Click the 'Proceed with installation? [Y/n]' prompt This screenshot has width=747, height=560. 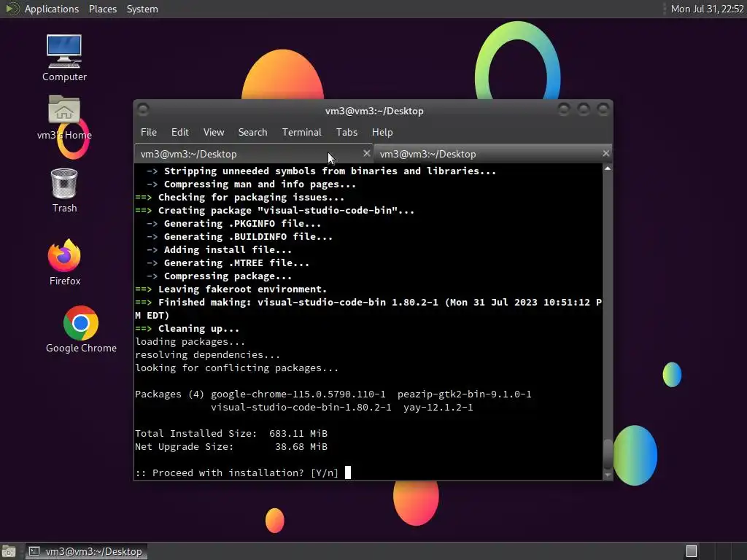pos(237,472)
